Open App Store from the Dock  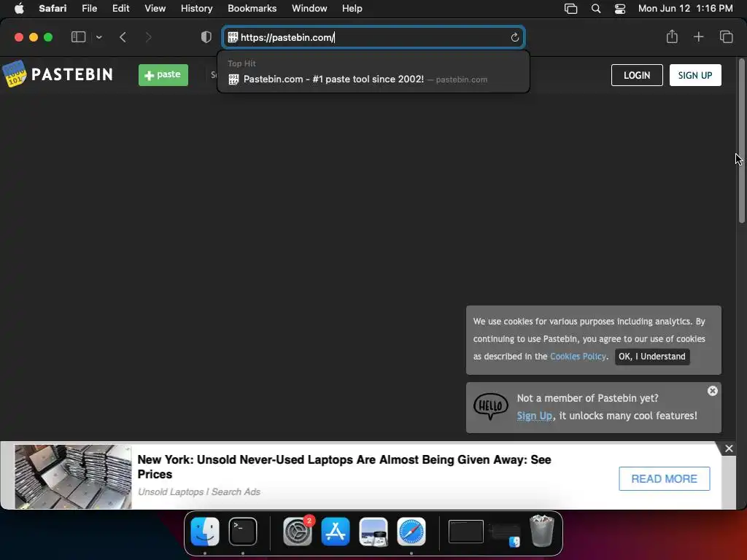coord(336,532)
